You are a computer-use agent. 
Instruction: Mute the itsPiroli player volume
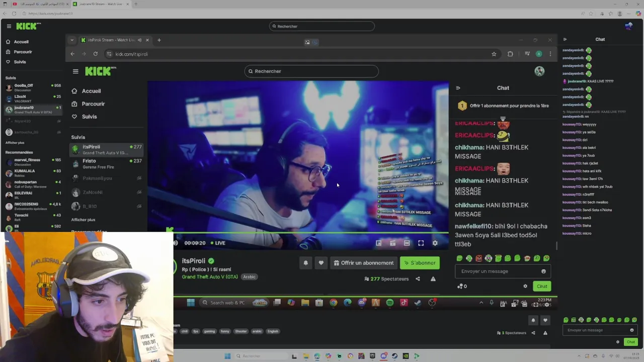176,243
